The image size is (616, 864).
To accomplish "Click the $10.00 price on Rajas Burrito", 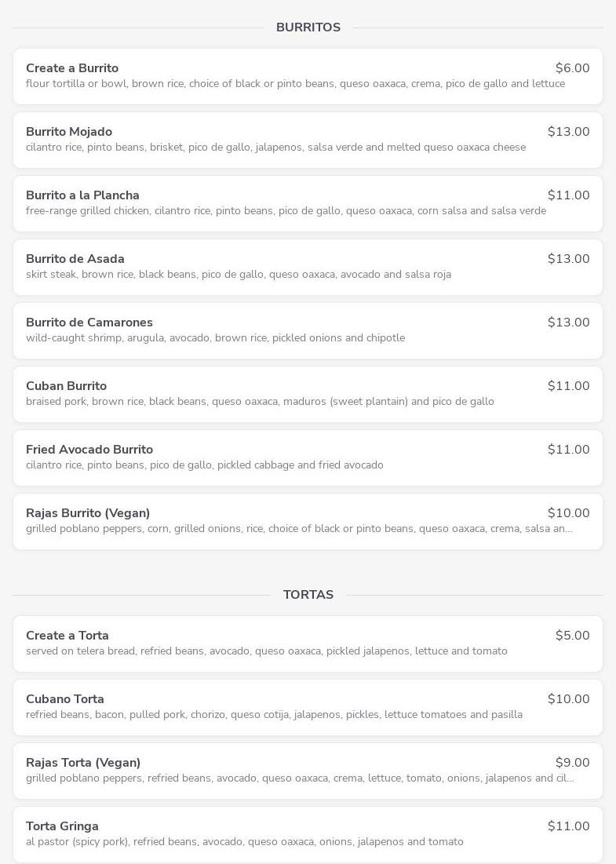I will (x=568, y=513).
